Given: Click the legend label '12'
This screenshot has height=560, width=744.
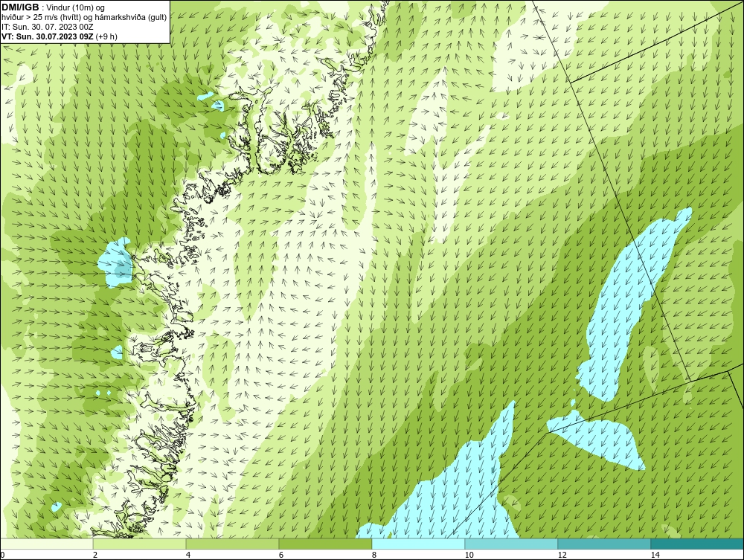Looking at the screenshot, I should pyautogui.click(x=562, y=555).
